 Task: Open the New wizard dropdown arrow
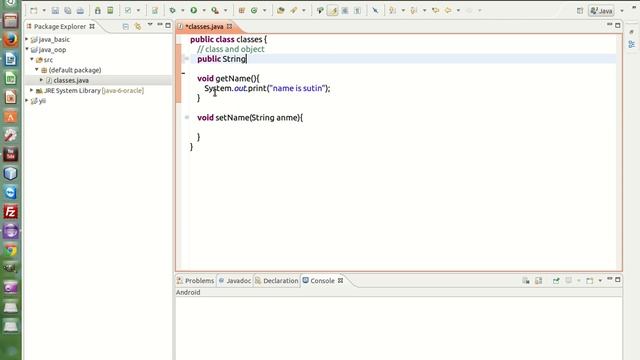44,11
